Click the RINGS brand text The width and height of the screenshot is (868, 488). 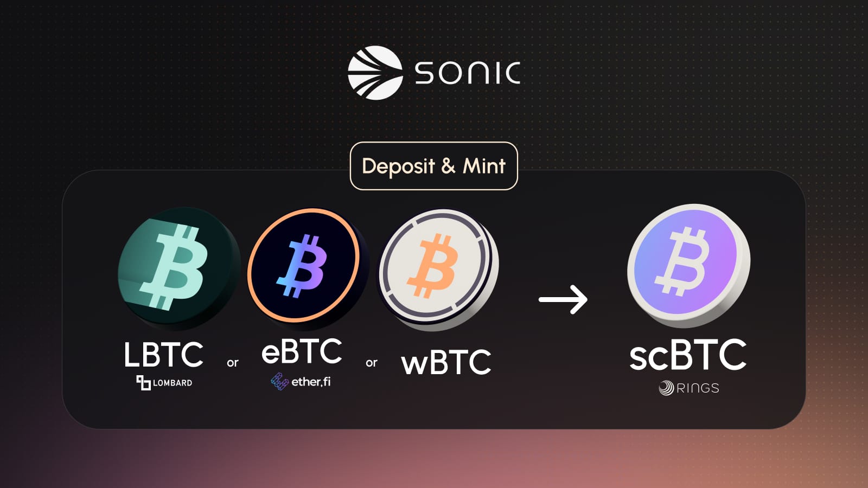[x=698, y=388]
